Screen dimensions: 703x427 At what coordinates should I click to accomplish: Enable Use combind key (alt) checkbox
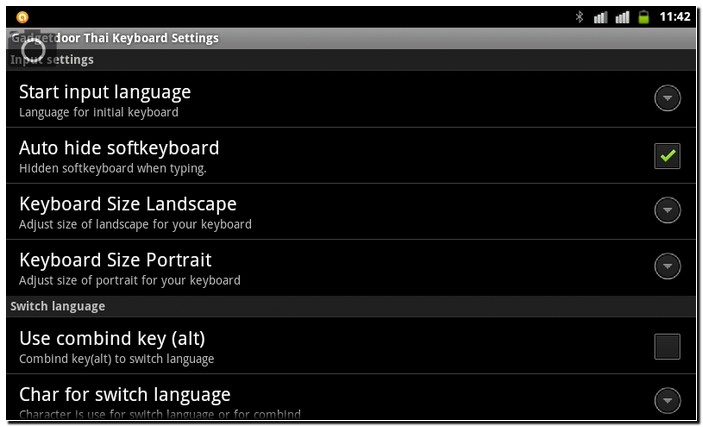(667, 346)
